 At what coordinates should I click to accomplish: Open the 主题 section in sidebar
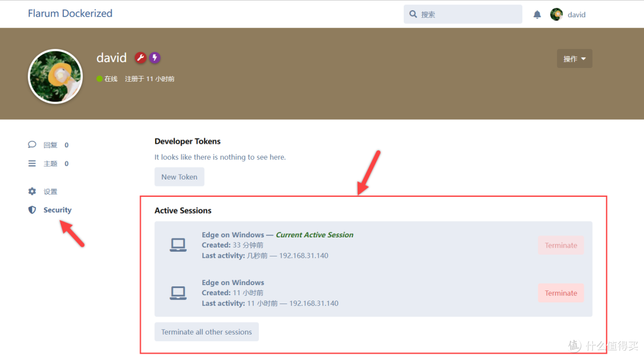click(48, 163)
